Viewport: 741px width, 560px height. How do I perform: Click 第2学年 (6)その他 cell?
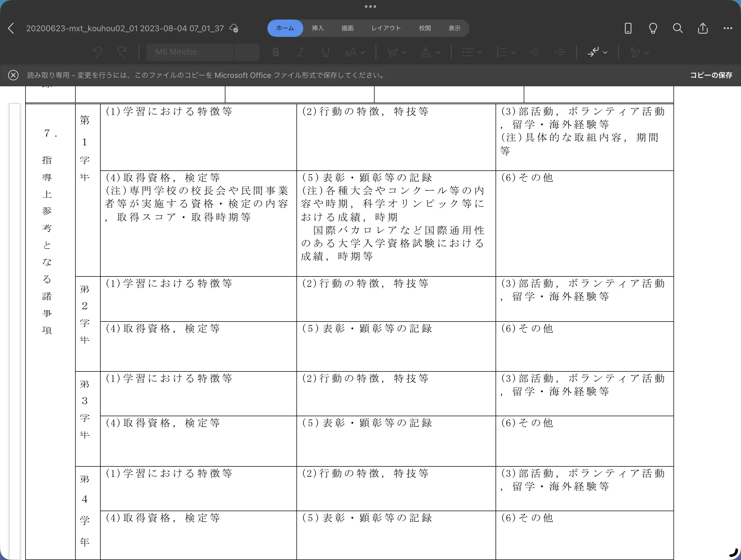(x=585, y=346)
